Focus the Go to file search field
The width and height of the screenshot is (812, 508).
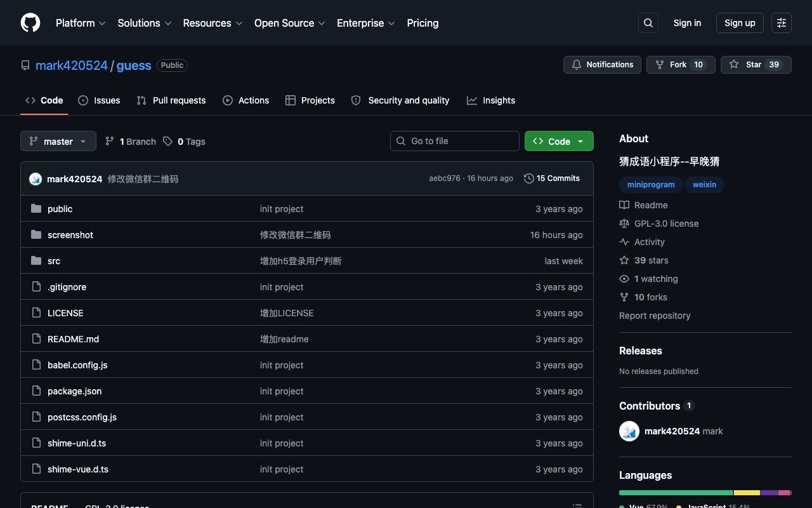pos(455,141)
